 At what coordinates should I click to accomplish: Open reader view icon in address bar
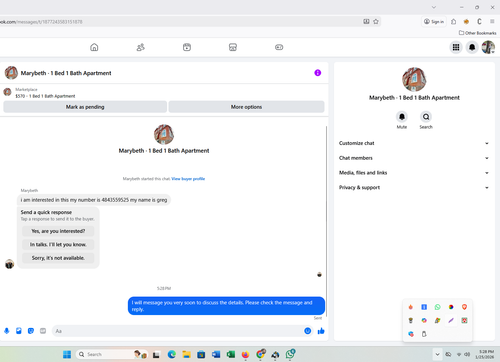366,22
